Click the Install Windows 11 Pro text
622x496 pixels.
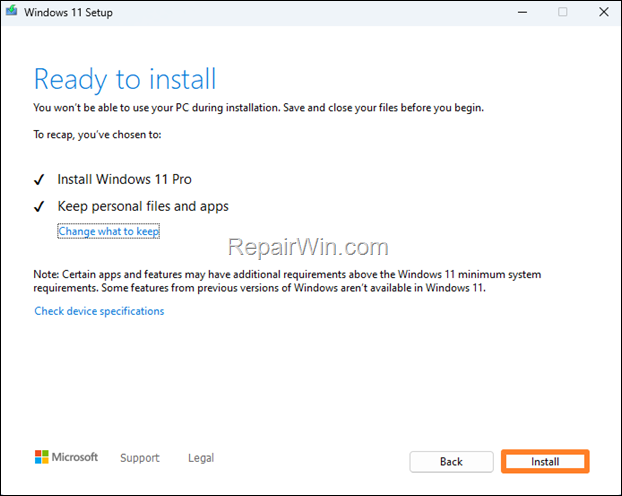(x=125, y=179)
